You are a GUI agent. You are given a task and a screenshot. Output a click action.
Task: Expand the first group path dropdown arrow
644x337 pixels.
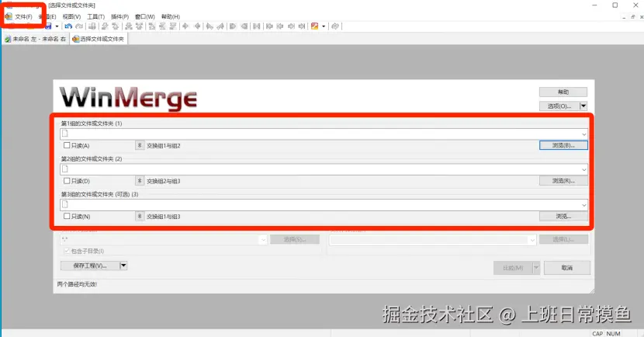pos(583,134)
